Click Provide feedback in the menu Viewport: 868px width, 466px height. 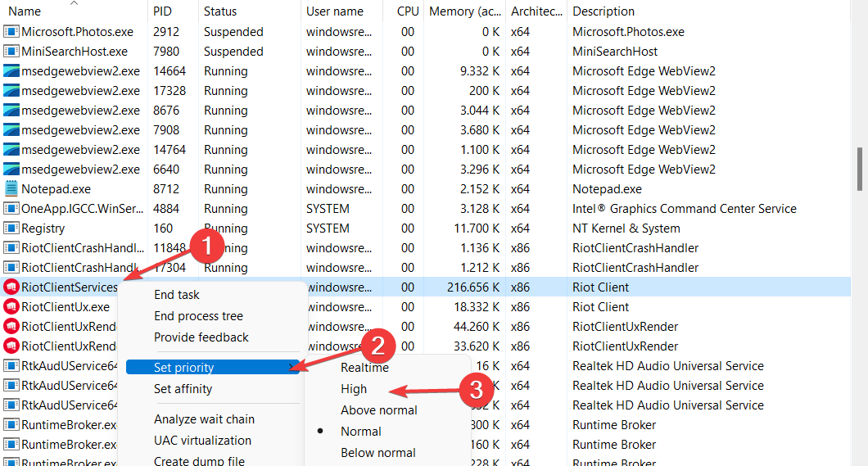coord(201,337)
